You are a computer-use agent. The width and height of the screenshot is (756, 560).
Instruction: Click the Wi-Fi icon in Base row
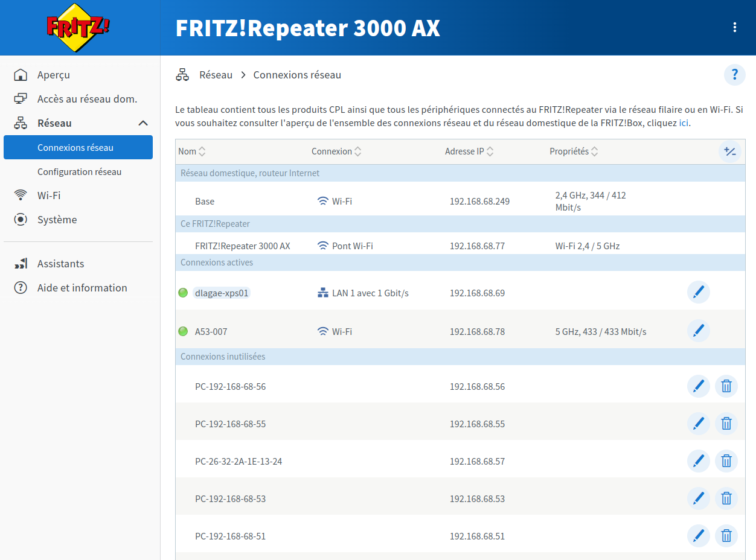tap(323, 201)
